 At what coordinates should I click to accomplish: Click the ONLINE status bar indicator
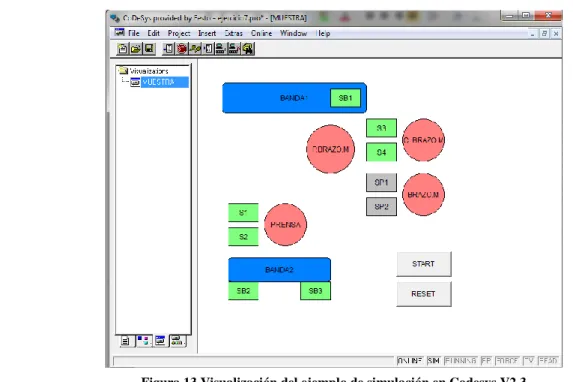coord(410,361)
